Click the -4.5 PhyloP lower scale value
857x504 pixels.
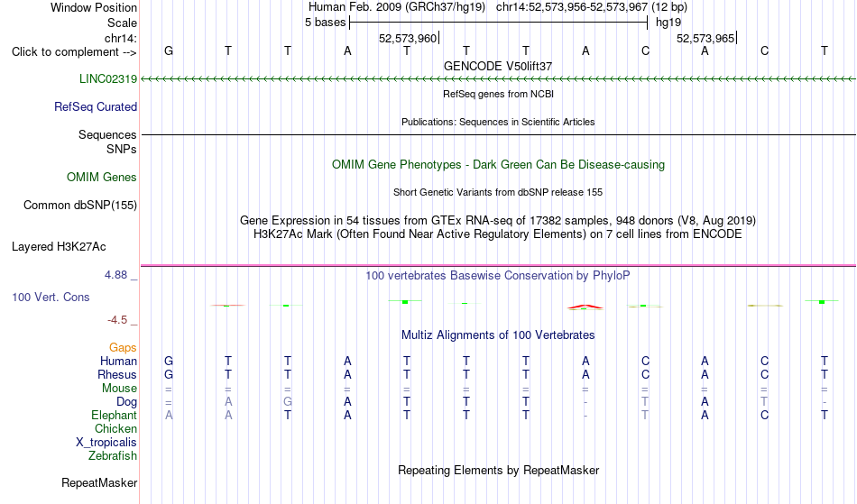(x=117, y=320)
